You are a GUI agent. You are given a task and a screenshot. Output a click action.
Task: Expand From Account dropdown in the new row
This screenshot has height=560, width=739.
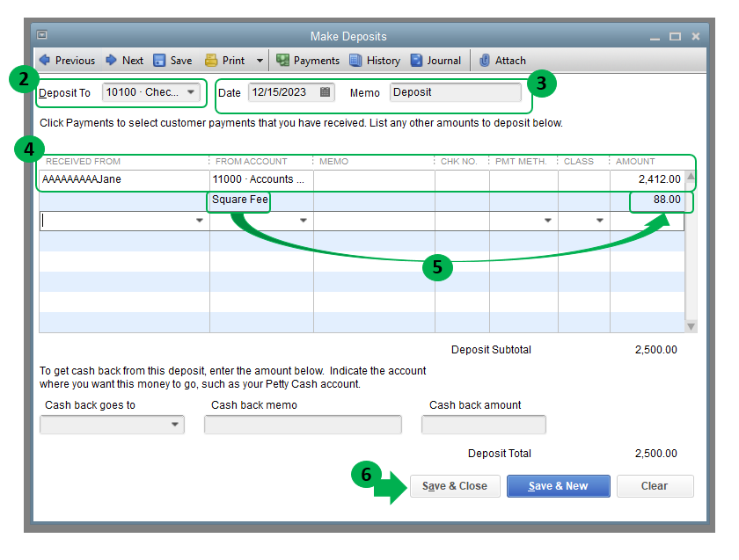tap(304, 221)
